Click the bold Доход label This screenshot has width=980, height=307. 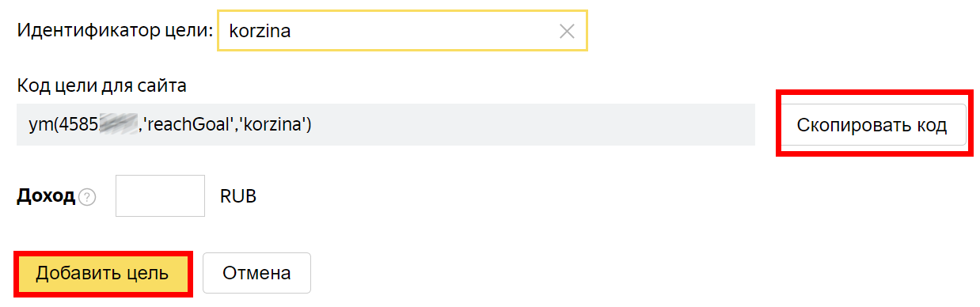coord(46,196)
